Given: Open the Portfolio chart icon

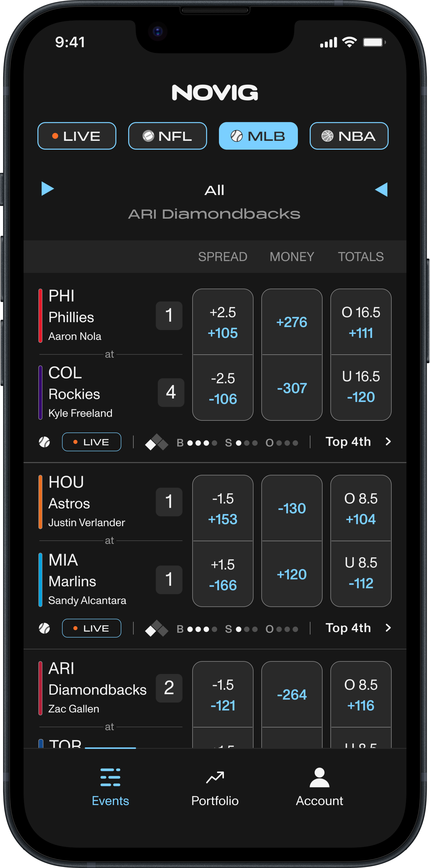Looking at the screenshot, I should coord(215,778).
